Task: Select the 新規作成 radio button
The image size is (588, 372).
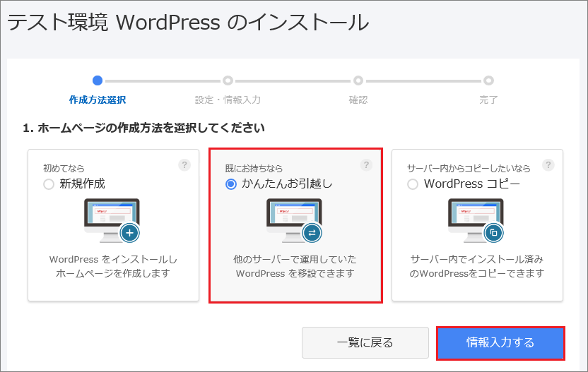Action: point(49,184)
